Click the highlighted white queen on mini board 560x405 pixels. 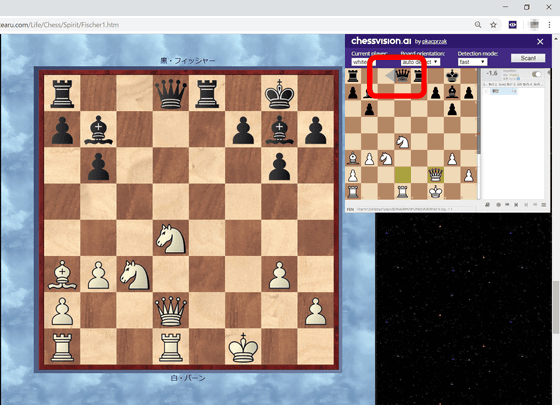(435, 175)
